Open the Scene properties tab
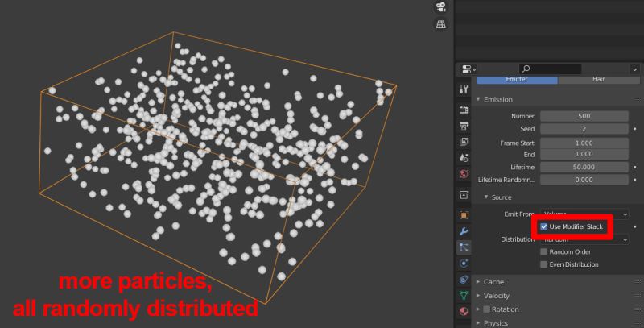644x328 pixels. pyautogui.click(x=464, y=158)
